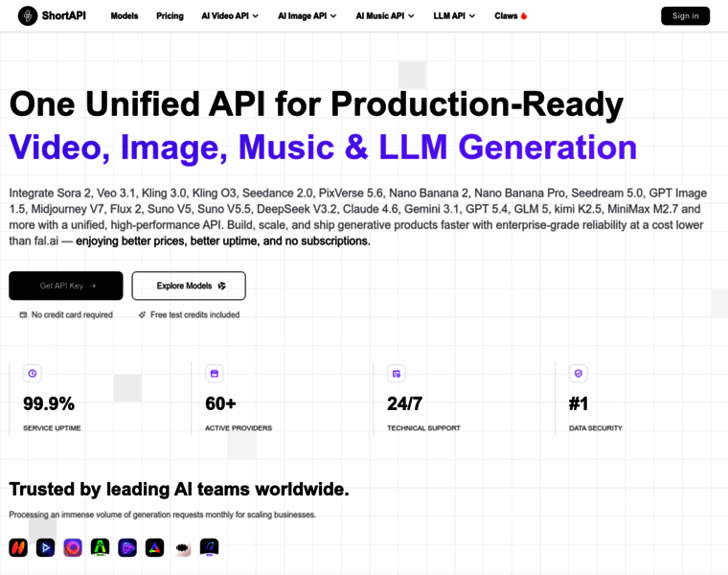Click 'Video, Image, Music & LLM Generation' heading
The height and width of the screenshot is (575, 728).
323,148
